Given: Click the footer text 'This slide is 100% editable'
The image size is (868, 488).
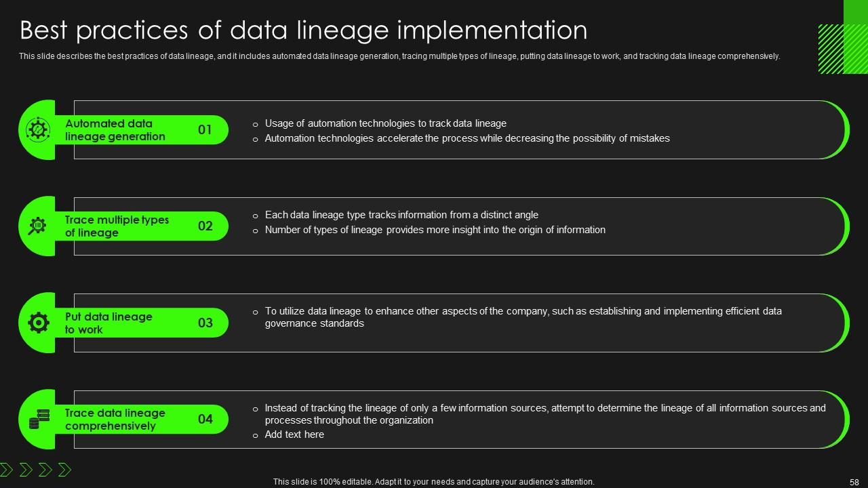Looking at the screenshot, I should click(433, 482).
